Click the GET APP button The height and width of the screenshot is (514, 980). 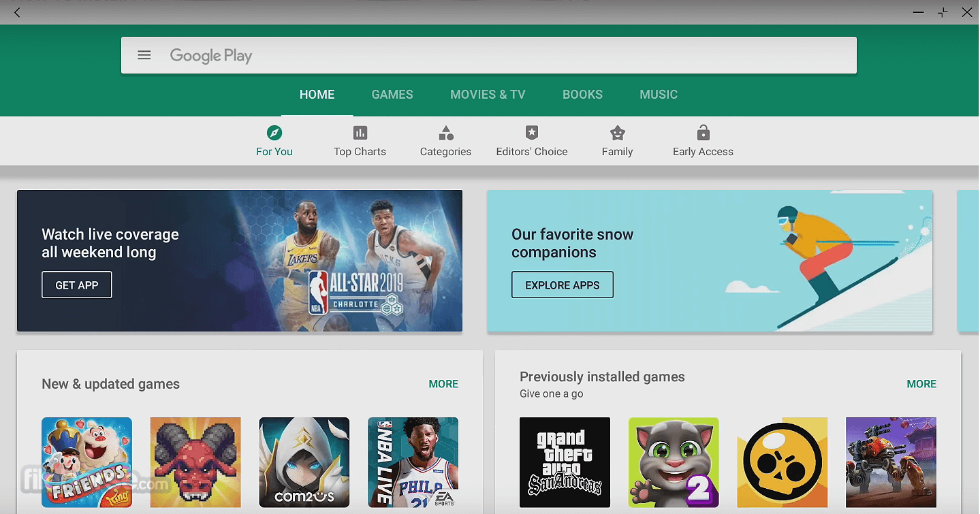point(77,285)
